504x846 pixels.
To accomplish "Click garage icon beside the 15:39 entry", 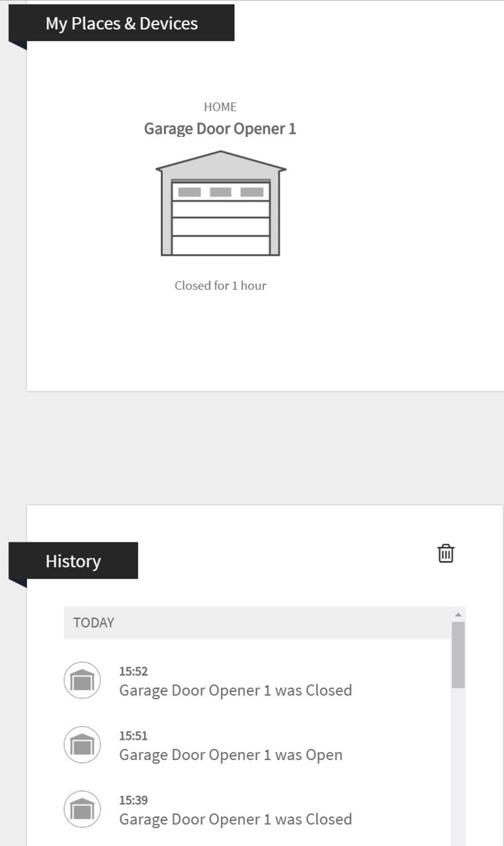I will coord(82,809).
